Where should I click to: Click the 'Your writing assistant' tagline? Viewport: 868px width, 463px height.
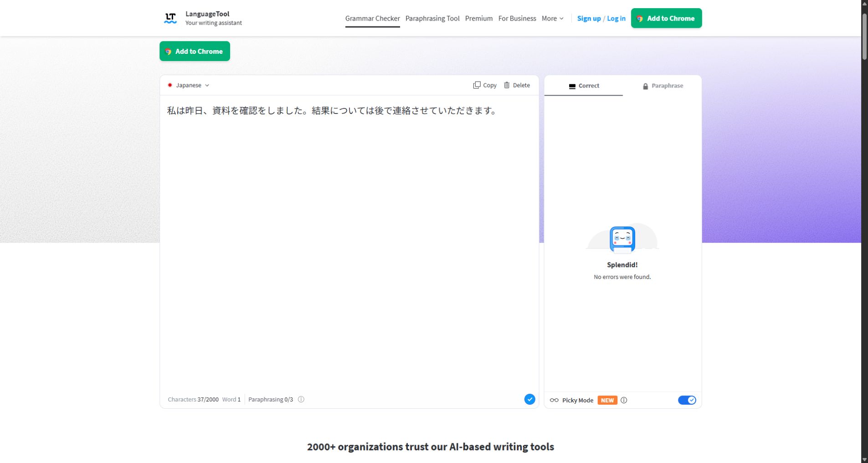(x=214, y=23)
